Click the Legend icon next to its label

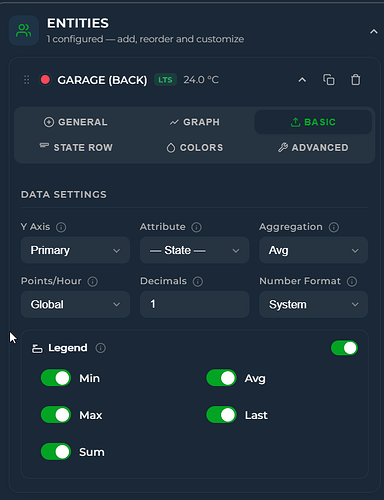point(37,349)
